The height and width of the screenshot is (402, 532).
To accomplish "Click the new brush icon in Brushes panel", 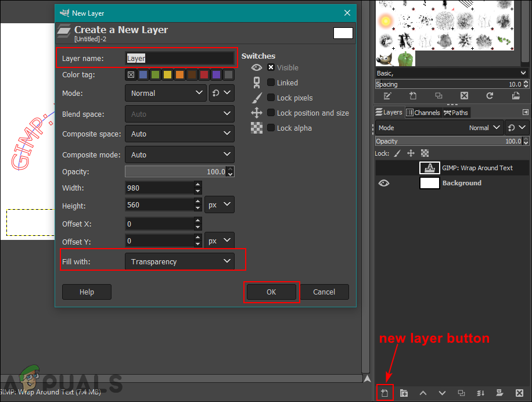I will click(x=413, y=96).
